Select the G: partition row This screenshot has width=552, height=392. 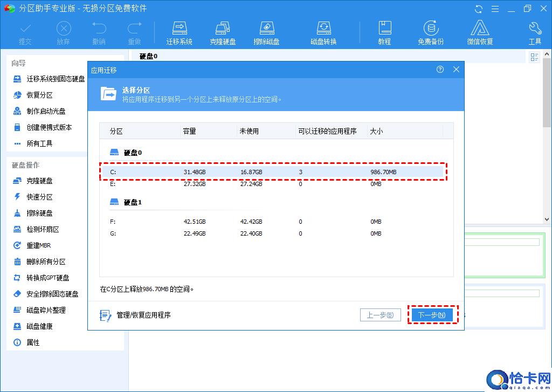click(273, 233)
